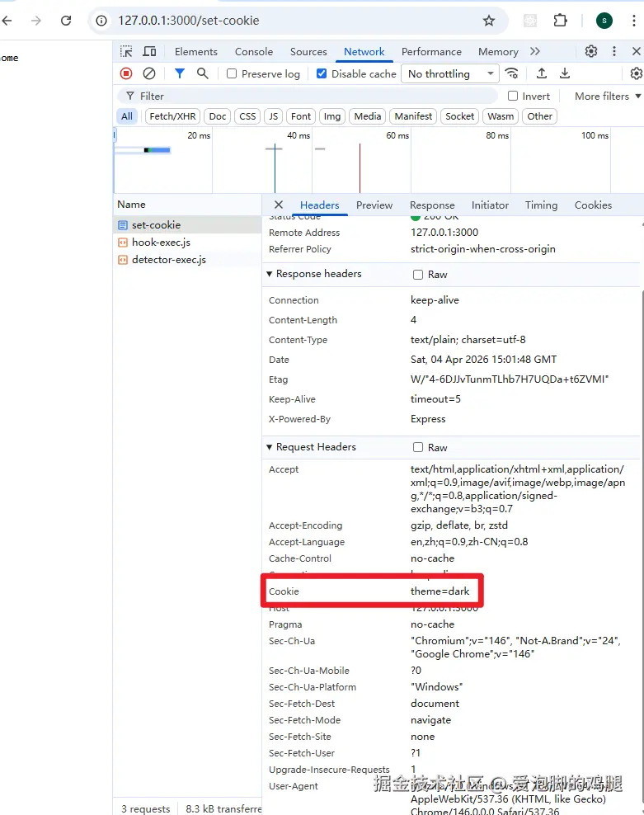Open the Response tab of request
The width and height of the screenshot is (644, 815).
(432, 205)
